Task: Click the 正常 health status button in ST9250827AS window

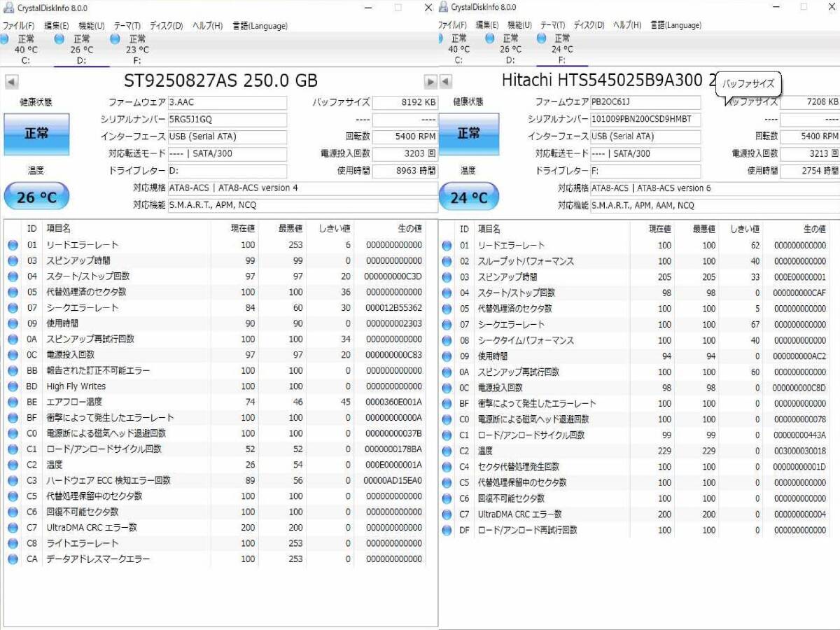Action: 36,134
